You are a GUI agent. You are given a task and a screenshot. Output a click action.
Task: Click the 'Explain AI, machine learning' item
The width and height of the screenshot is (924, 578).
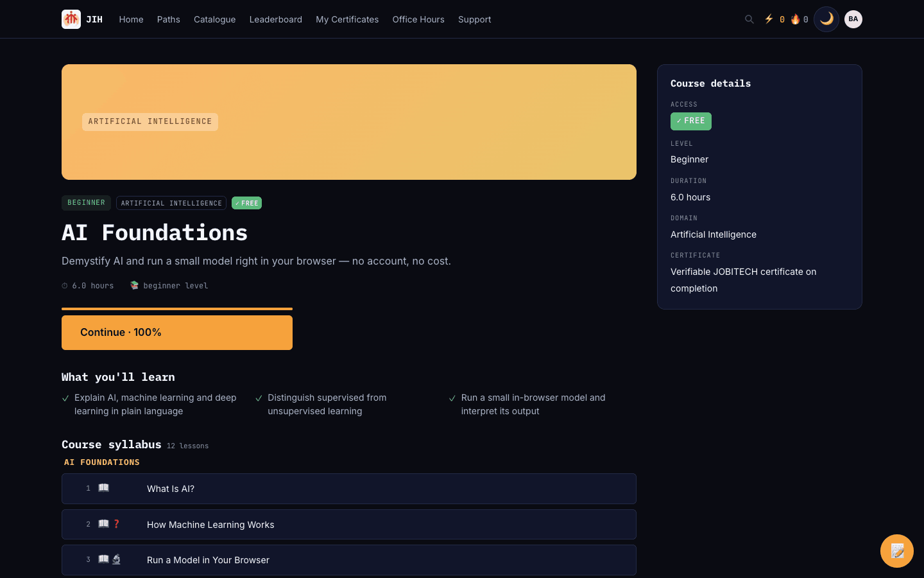pyautogui.click(x=155, y=405)
